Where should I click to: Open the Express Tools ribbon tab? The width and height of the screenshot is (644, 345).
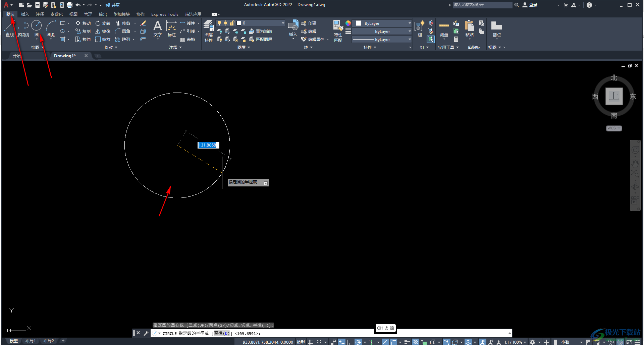click(165, 14)
